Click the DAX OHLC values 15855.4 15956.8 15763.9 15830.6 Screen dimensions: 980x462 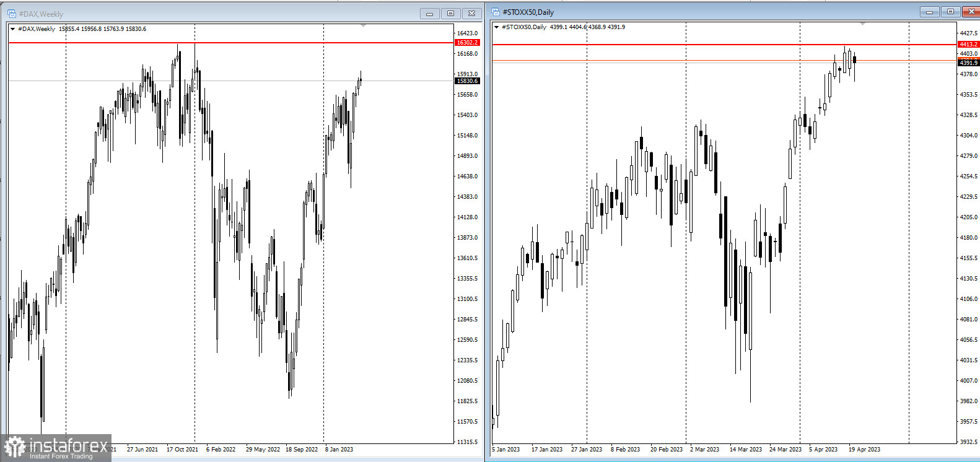pyautogui.click(x=103, y=29)
